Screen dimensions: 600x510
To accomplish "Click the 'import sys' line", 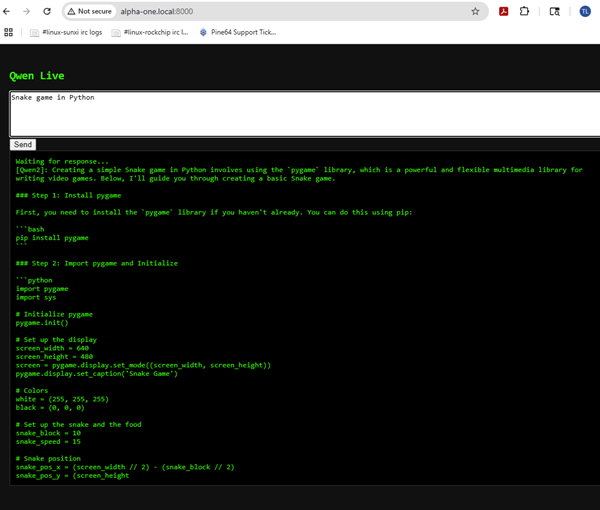I will 36,297.
